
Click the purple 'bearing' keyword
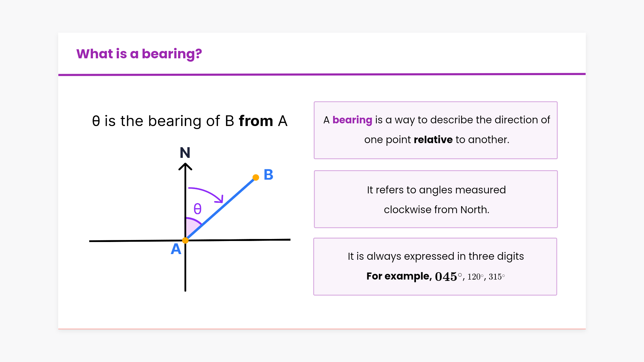pyautogui.click(x=352, y=120)
